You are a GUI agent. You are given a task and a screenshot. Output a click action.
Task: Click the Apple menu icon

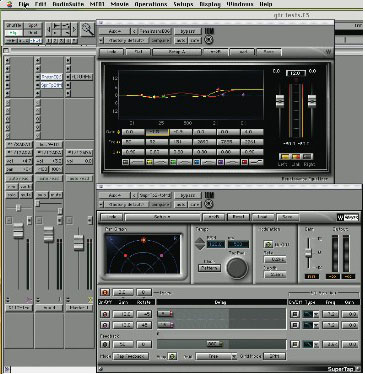[x=9, y=4]
